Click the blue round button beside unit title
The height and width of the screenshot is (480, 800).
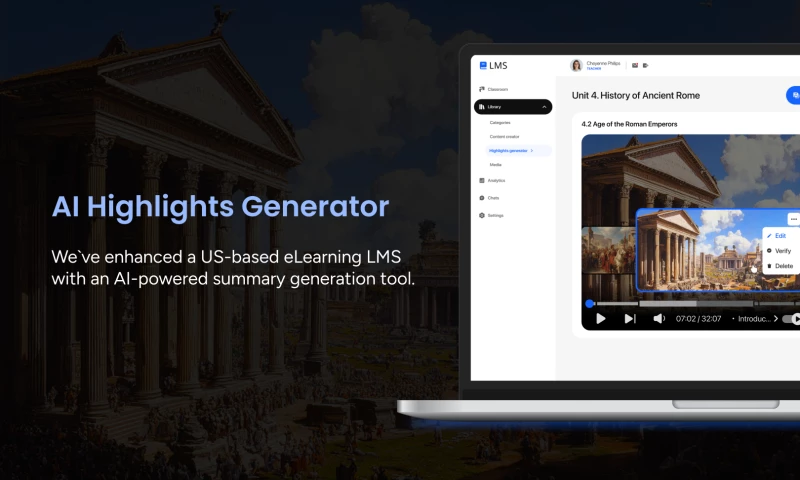[x=793, y=95]
